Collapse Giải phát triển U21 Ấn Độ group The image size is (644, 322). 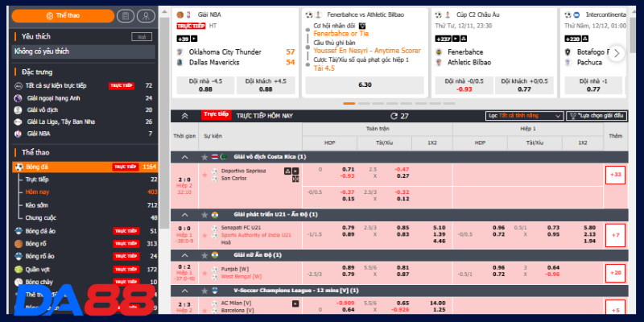185,215
